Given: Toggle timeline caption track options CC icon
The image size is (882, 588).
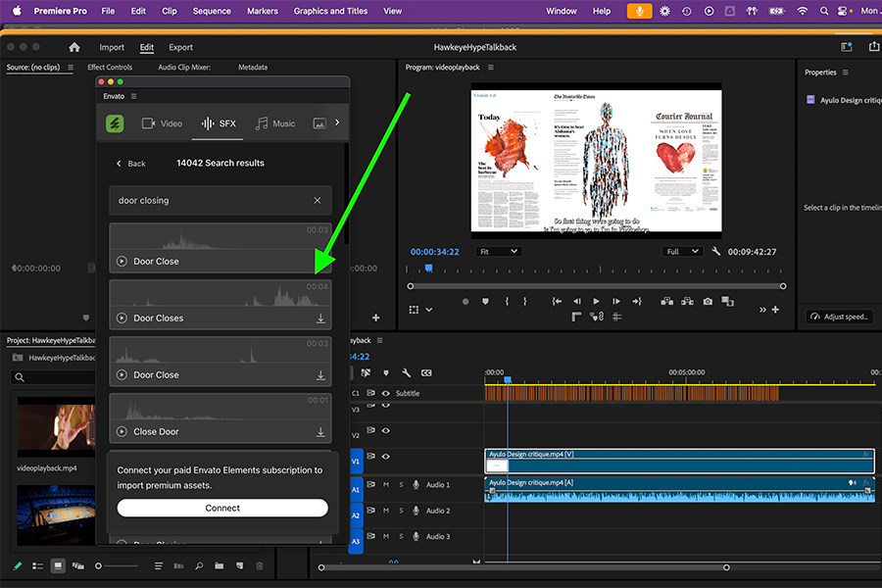Looking at the screenshot, I should [426, 372].
